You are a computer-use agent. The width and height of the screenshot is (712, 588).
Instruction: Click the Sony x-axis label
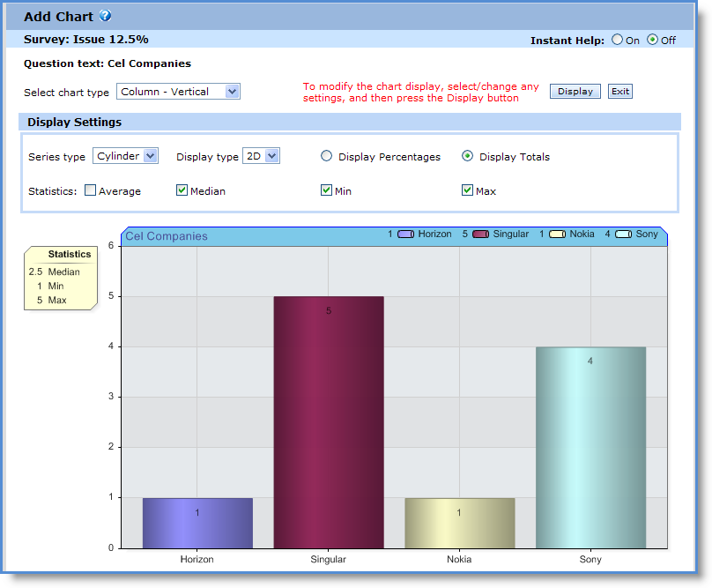pyautogui.click(x=590, y=560)
